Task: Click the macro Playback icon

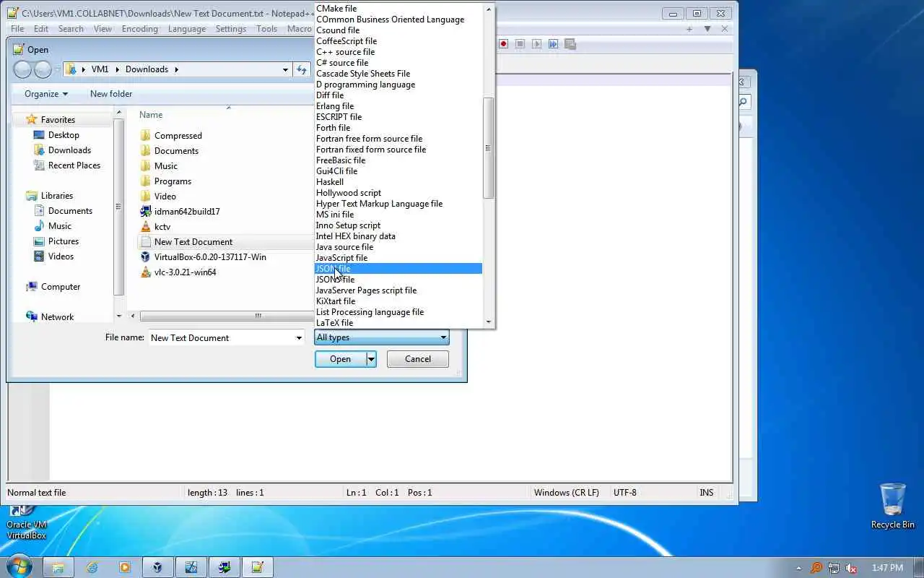Action: coord(536,44)
